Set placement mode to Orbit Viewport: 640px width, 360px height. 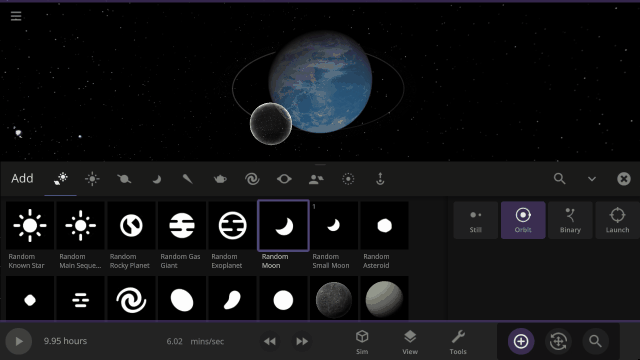point(523,220)
